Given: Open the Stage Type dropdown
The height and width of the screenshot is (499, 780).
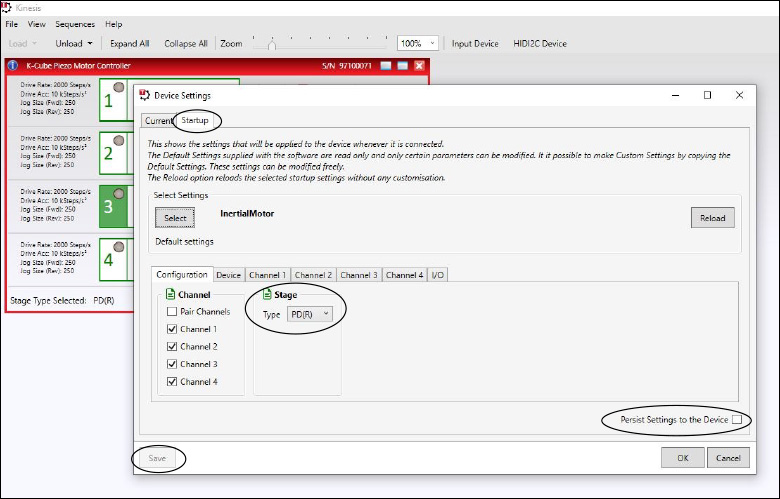Looking at the screenshot, I should click(x=309, y=314).
